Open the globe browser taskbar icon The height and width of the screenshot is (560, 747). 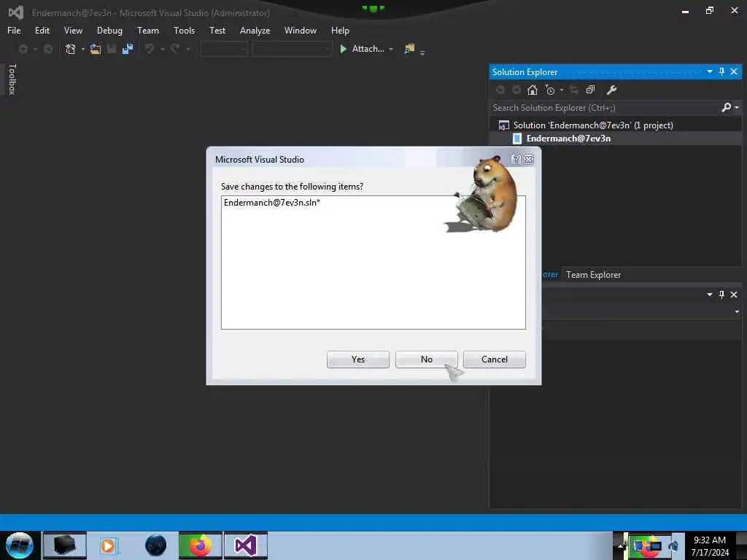[x=156, y=545]
